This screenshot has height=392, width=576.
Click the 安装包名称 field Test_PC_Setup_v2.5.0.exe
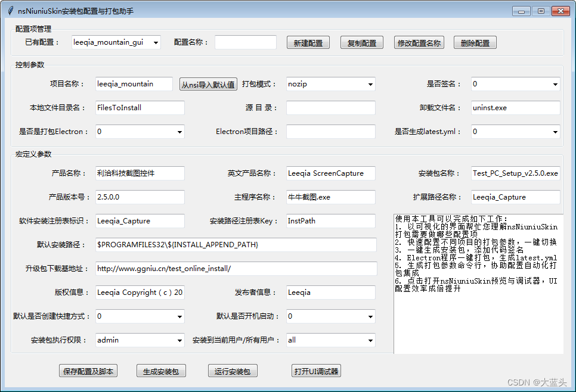click(515, 173)
